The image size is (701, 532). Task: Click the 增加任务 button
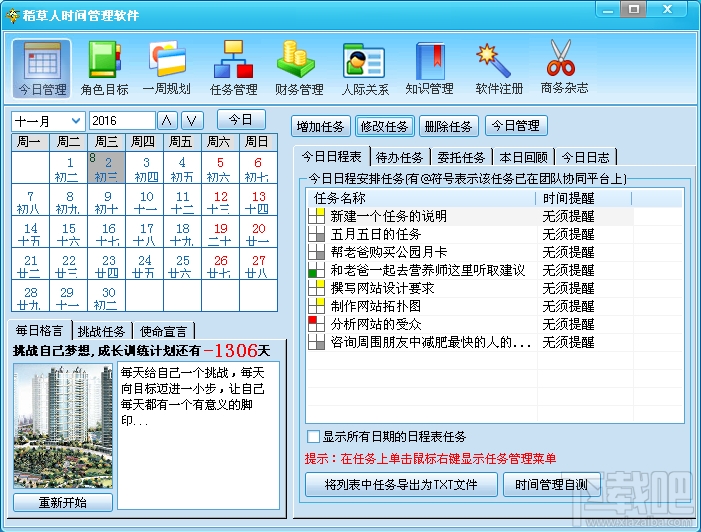pyautogui.click(x=320, y=127)
